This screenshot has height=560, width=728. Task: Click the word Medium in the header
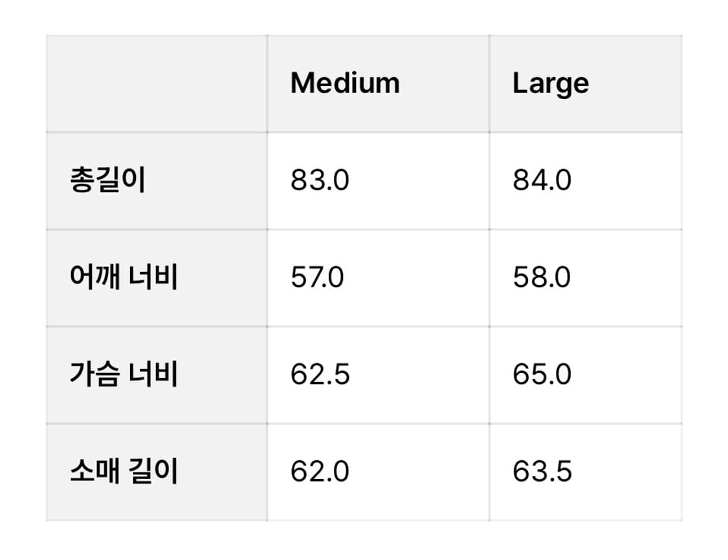(x=345, y=84)
